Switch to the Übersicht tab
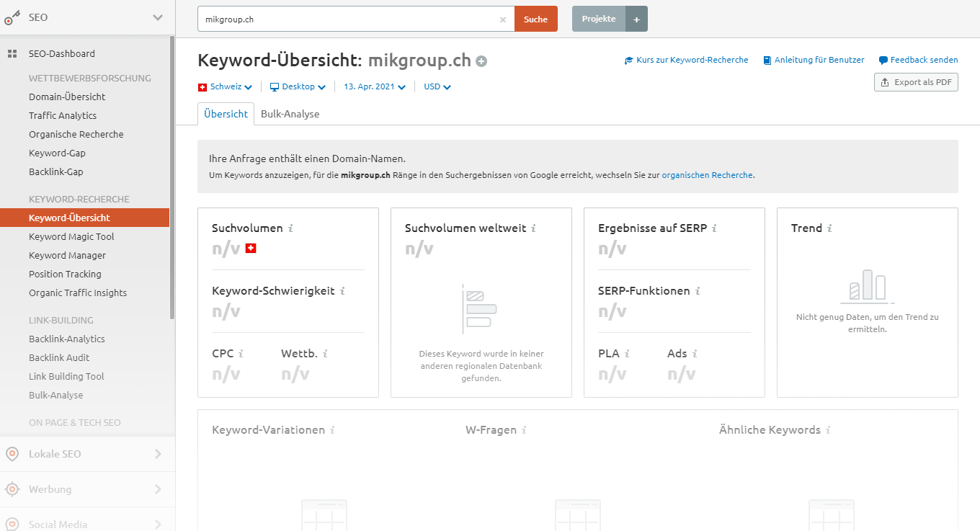This screenshot has width=980, height=531. 226,114
